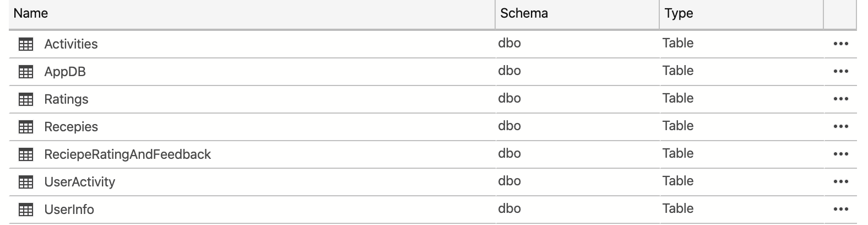This screenshot has width=868, height=225.
Task: Select the ReciepeRatingAndFeedback table name
Action: coord(127,154)
